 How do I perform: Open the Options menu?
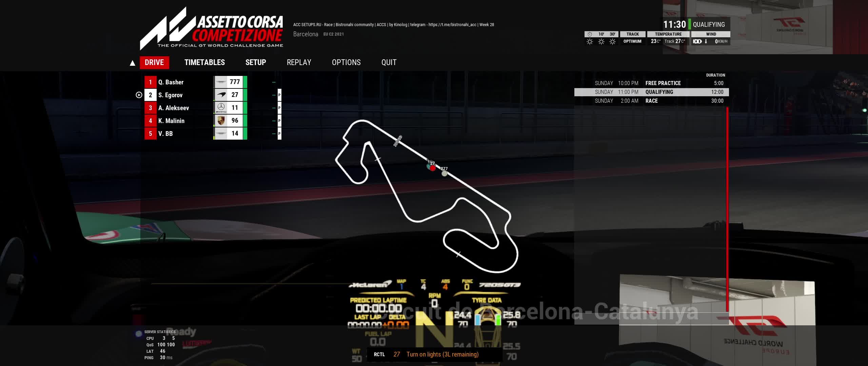[x=346, y=63]
